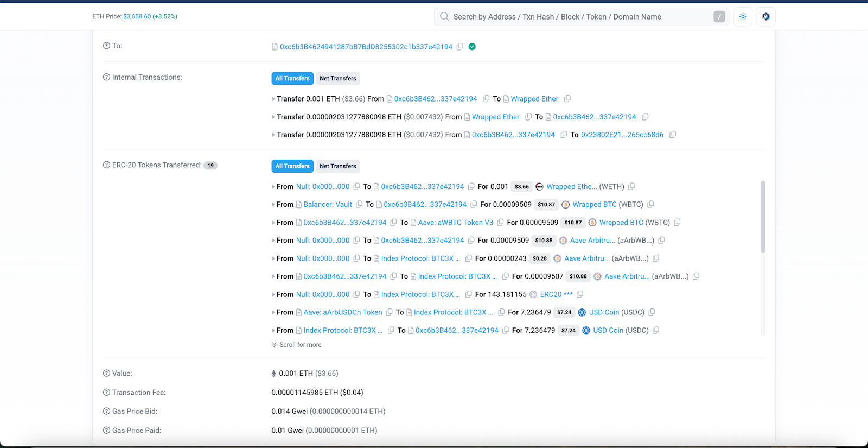Click the 0.01 Gwei gas price paid text
This screenshot has height=448, width=868.
pos(324,431)
